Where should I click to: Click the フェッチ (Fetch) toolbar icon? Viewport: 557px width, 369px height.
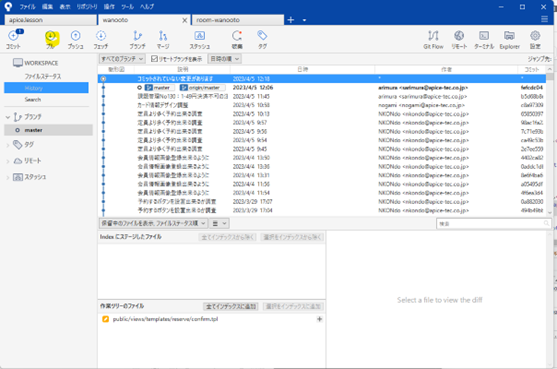(x=101, y=39)
